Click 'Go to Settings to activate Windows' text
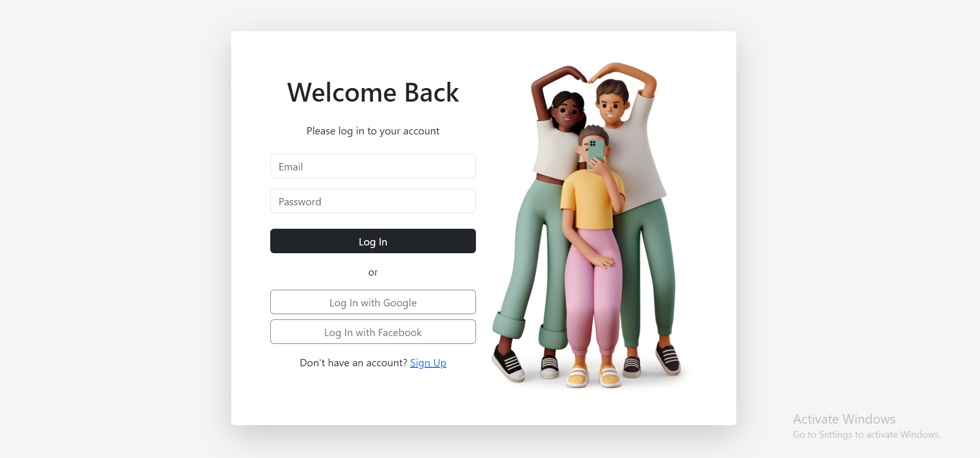 [x=866, y=435]
